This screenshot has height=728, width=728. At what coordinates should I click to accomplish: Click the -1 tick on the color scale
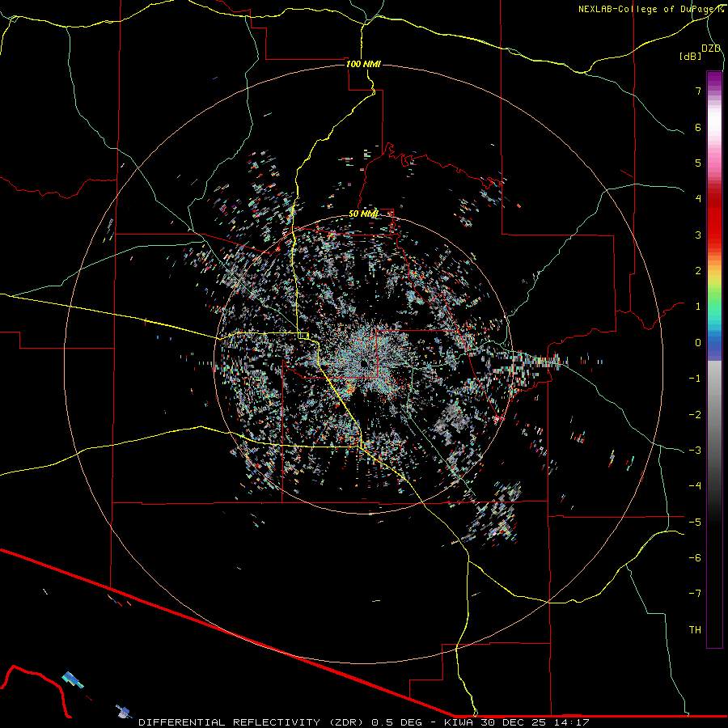click(695, 379)
